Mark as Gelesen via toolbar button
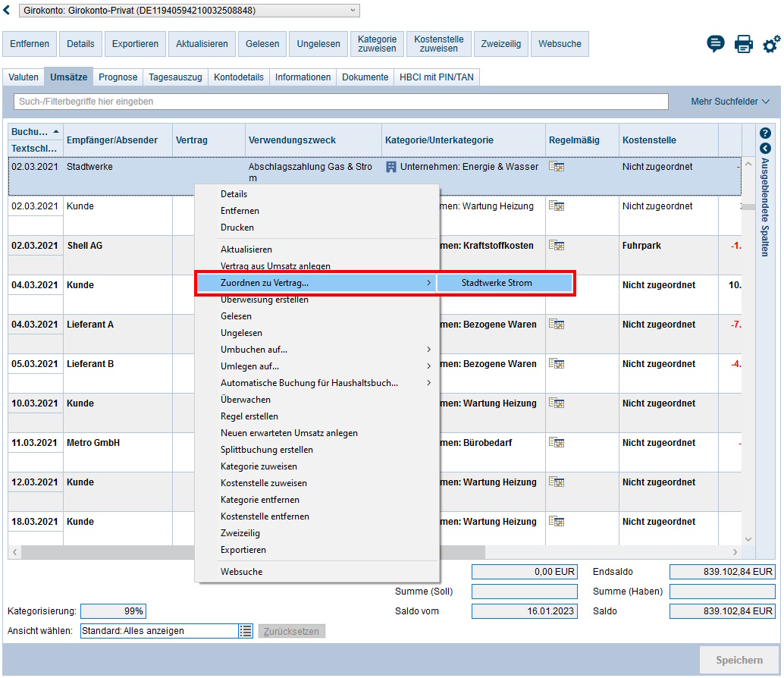The width and height of the screenshot is (784, 678). click(x=262, y=44)
